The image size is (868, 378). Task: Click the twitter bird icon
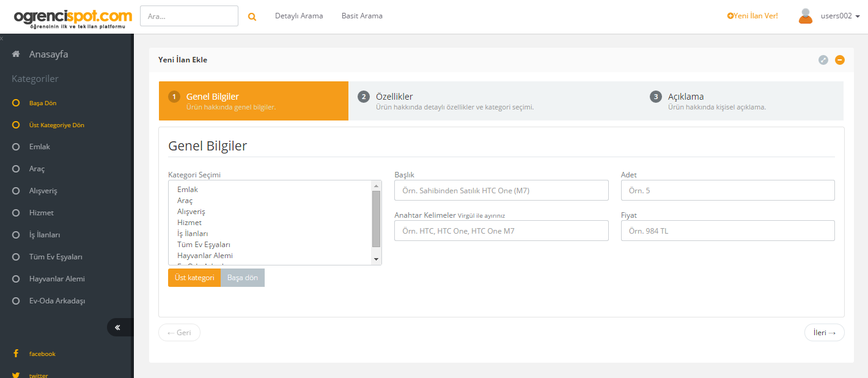pos(16,375)
